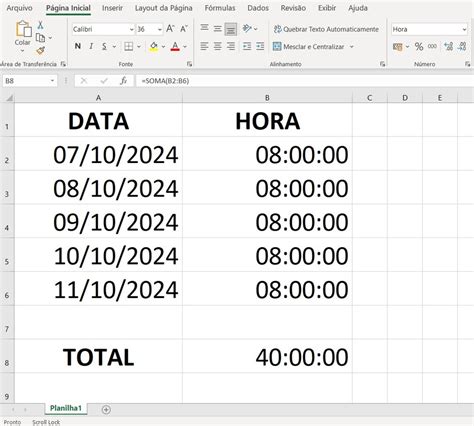The image size is (474, 426).
Task: Click Quebrar Texto Automaticamente
Action: 326,29
